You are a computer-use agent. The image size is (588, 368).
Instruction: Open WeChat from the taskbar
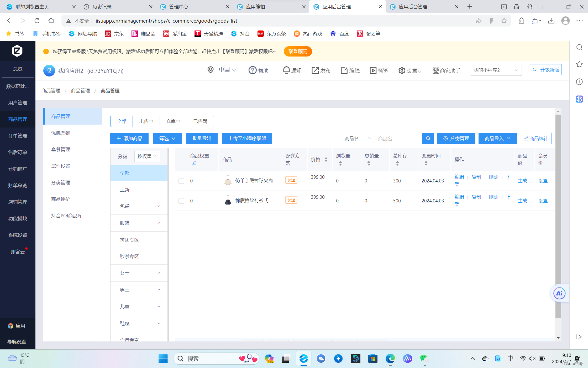(x=424, y=358)
